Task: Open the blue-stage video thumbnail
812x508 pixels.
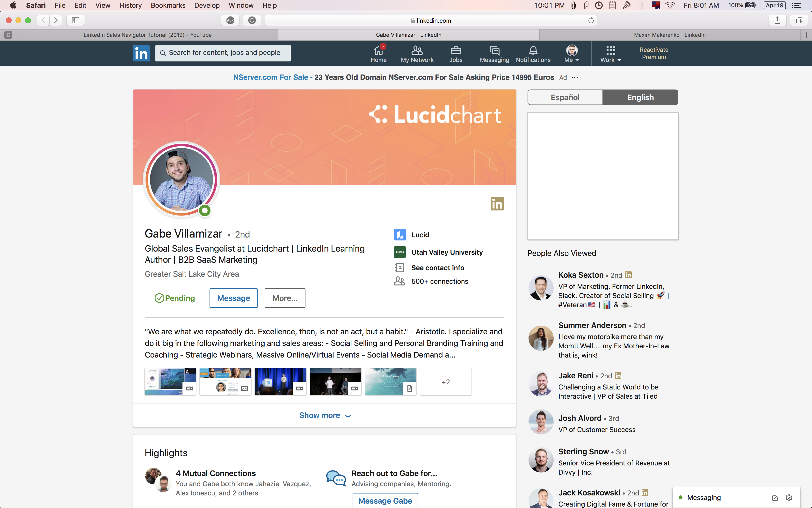Action: (x=280, y=382)
